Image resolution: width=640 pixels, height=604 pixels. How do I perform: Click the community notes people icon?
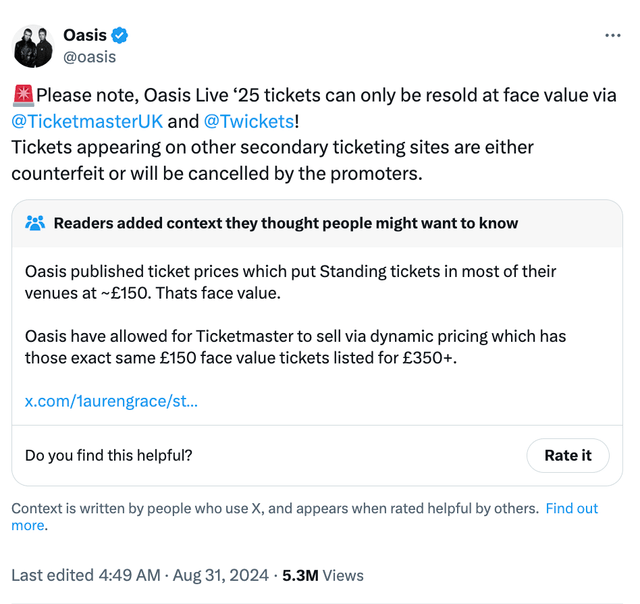point(36,223)
